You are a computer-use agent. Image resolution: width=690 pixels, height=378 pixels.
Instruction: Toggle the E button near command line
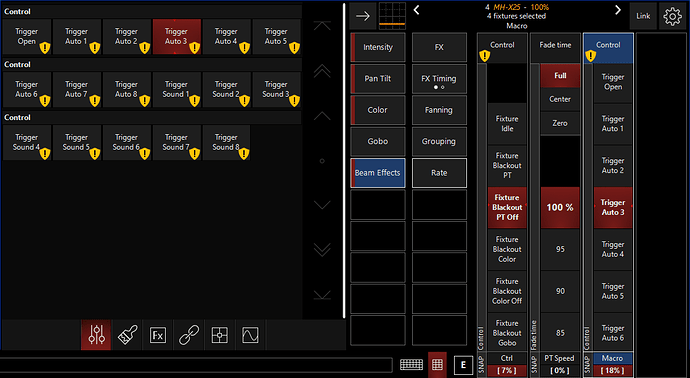463,365
